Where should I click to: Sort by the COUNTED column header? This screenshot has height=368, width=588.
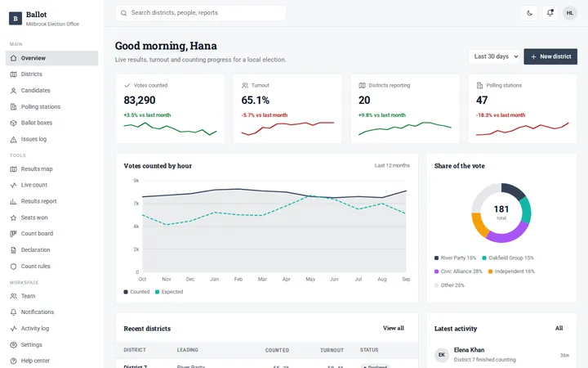pos(277,350)
